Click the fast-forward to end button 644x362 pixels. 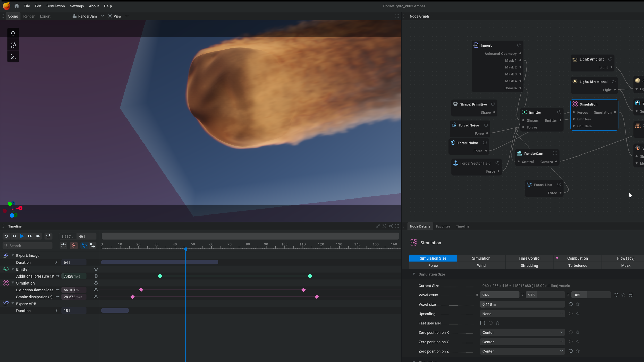[x=38, y=236]
